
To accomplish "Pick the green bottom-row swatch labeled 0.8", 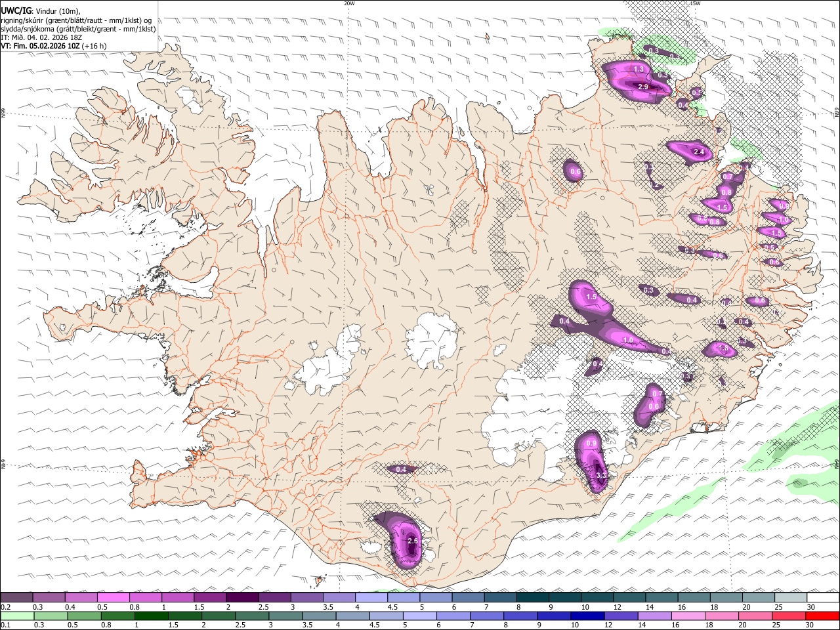I will coord(117,616).
